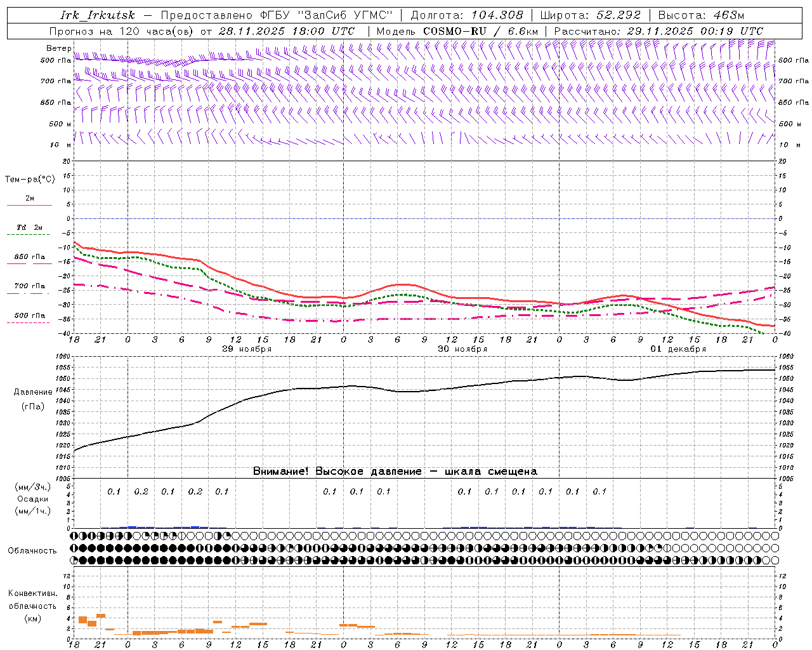Select the 700 гПа temperature legend line
The image size is (812, 650).
tap(29, 293)
